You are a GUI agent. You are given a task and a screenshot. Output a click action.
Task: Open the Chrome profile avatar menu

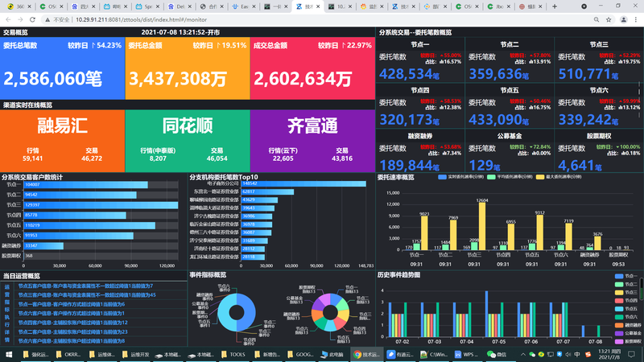click(623, 19)
